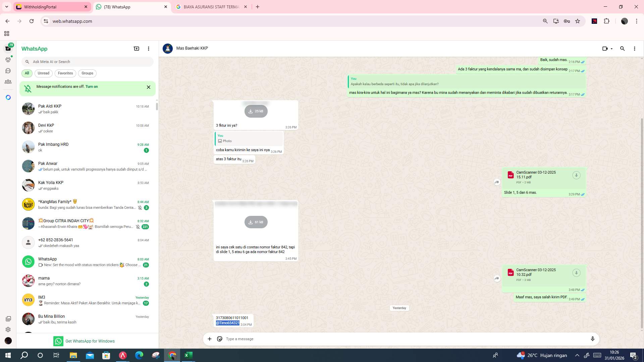Start searching within the Mas Baehaki KKP chat
The width and height of the screenshot is (644, 362).
(623, 49)
